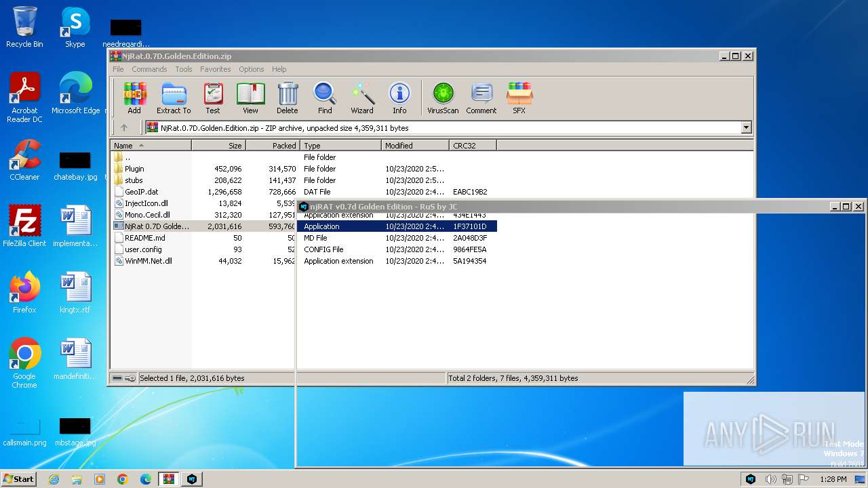Click the View toolbar icon
Image resolution: width=868 pixels, height=488 pixels.
[250, 98]
